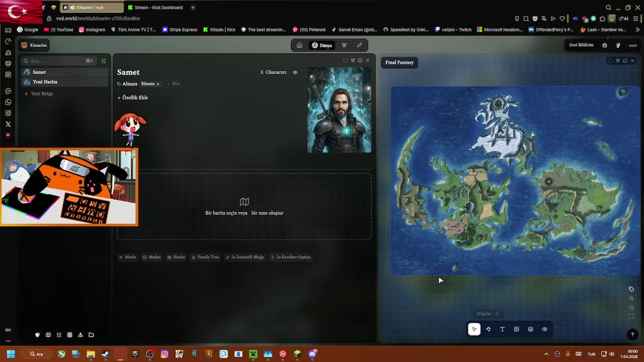Image resolution: width=644 pixels, height=362 pixels.
Task: Select the pin marker tool in map toolbar
Action: click(488, 329)
